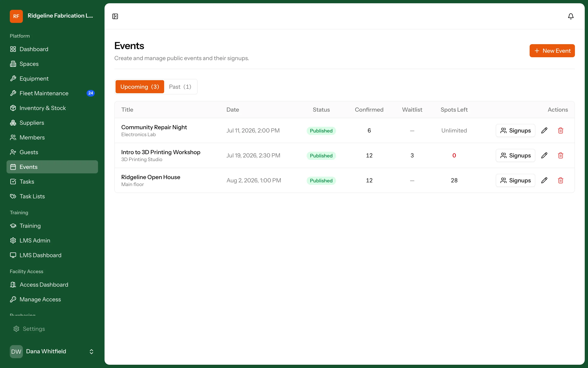Click the 3D Printing Studio location text
The image size is (588, 368).
coord(142,159)
